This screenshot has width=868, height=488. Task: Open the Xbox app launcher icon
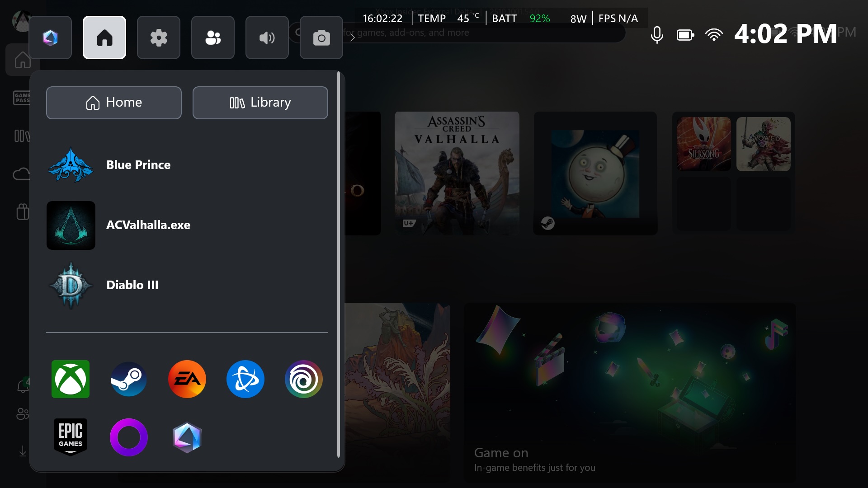tap(71, 379)
